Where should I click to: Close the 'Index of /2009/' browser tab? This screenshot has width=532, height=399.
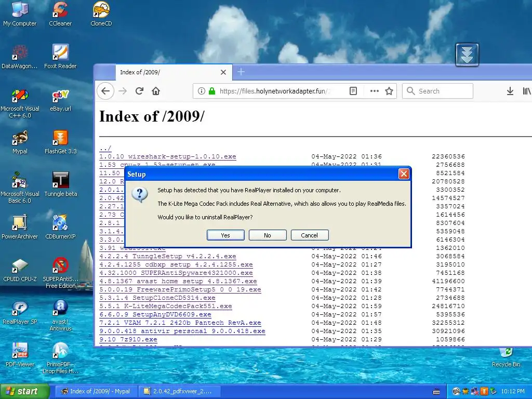223,72
